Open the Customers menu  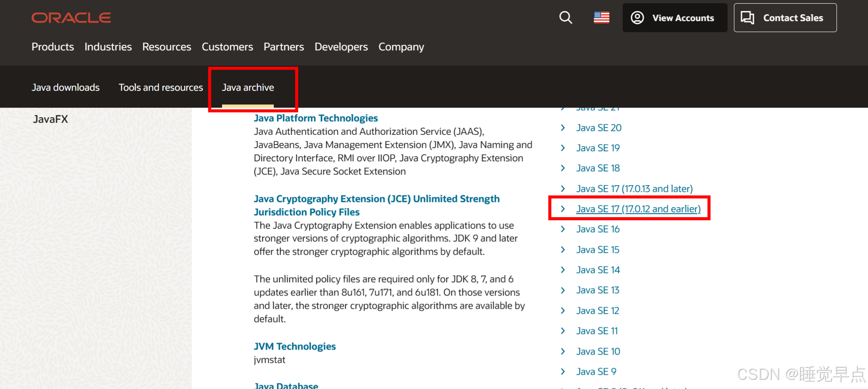pyautogui.click(x=228, y=47)
